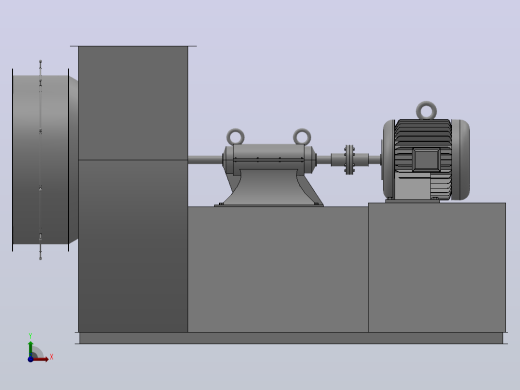Select the motor terminal box
Image resolution: width=520 pixels, height=390 pixels.
tap(426, 160)
